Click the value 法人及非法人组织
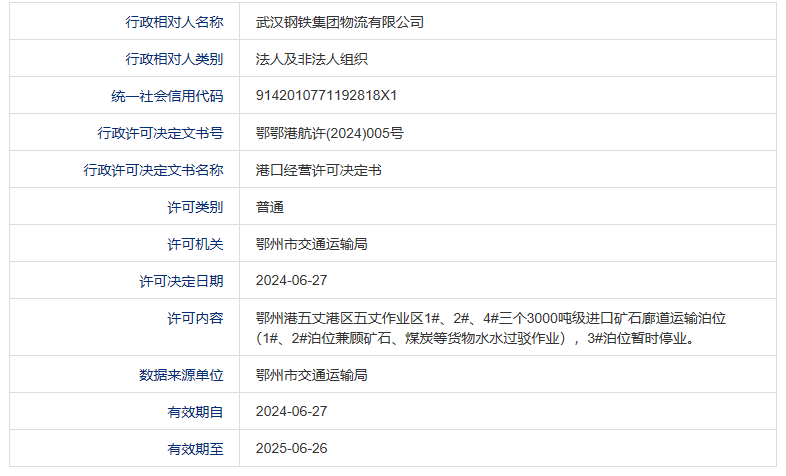The width and height of the screenshot is (786, 476). click(x=311, y=59)
